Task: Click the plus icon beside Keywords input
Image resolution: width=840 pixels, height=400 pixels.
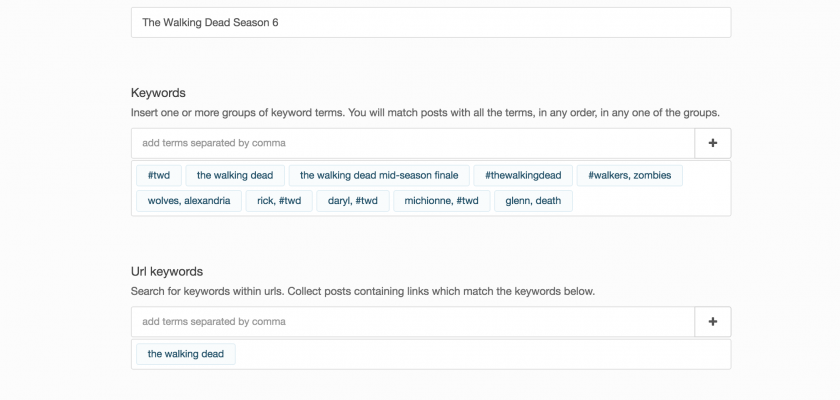Action: (713, 143)
